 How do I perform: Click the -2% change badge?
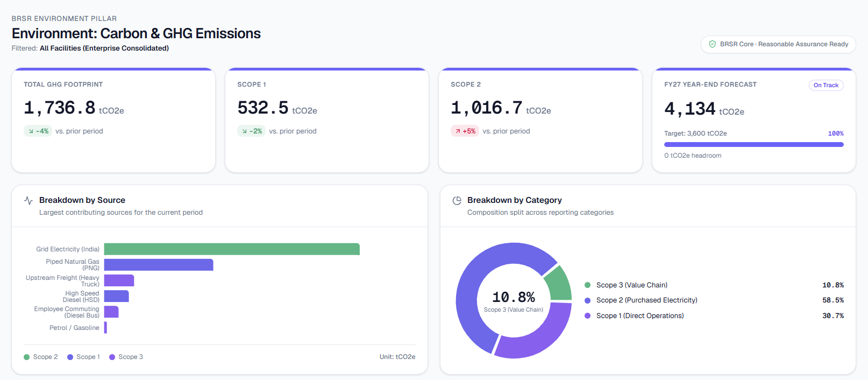(251, 131)
